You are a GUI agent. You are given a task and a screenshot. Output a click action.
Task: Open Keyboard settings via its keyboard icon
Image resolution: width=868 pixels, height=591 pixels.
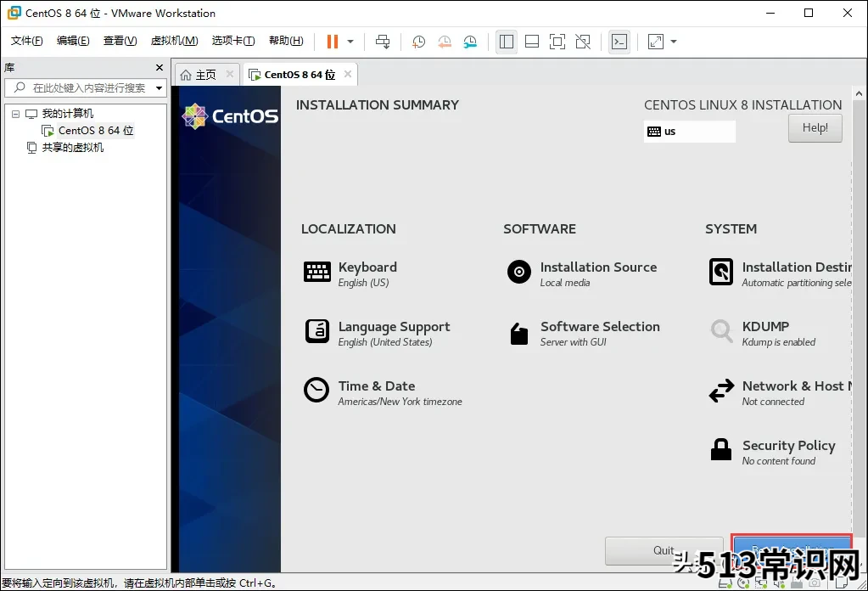[x=317, y=272]
